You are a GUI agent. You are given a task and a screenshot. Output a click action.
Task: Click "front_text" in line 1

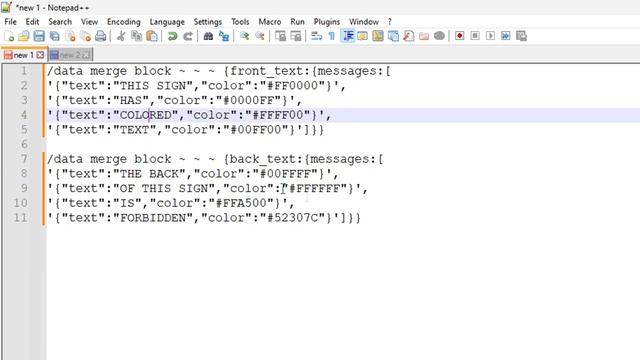click(x=267, y=71)
